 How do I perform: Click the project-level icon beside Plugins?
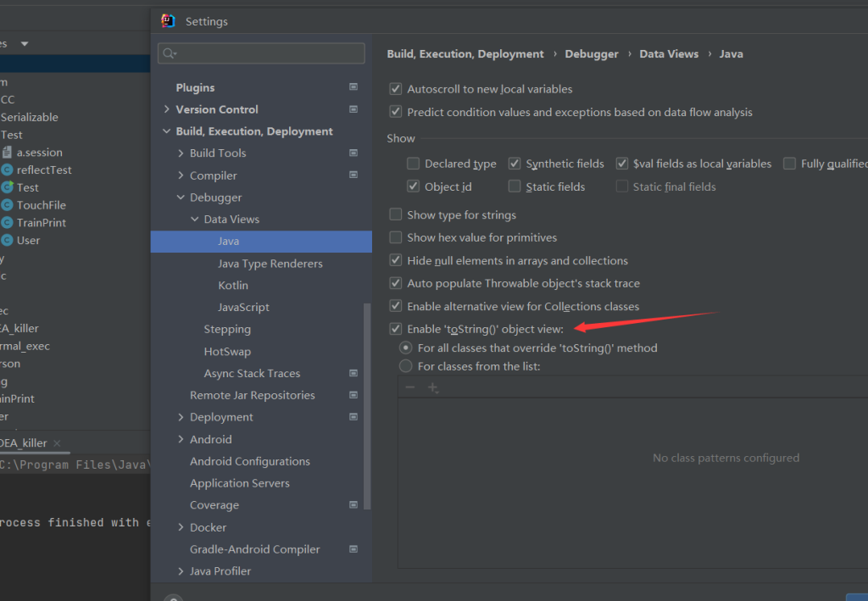[x=353, y=87]
